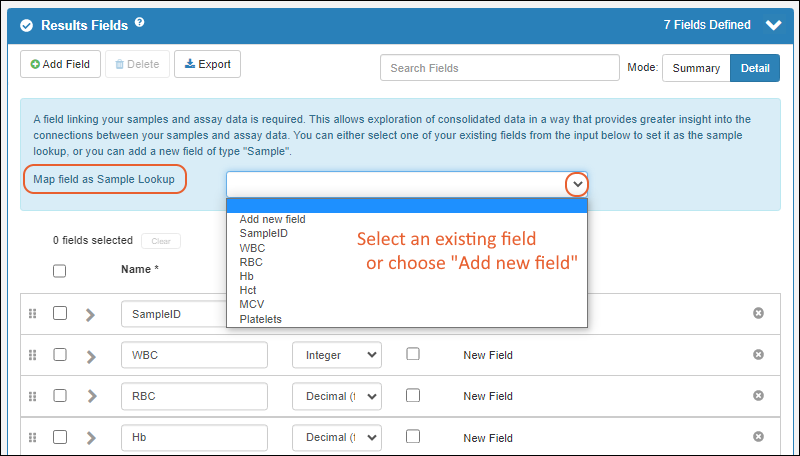Click the drag handle for RBC row
Viewport: 800px width, 456px height.
click(32, 396)
